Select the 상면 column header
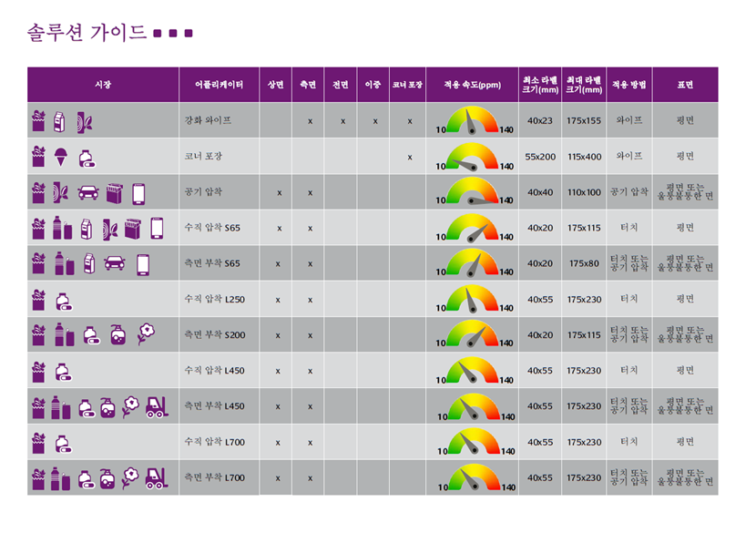This screenshot has height=533, width=756. [275, 85]
